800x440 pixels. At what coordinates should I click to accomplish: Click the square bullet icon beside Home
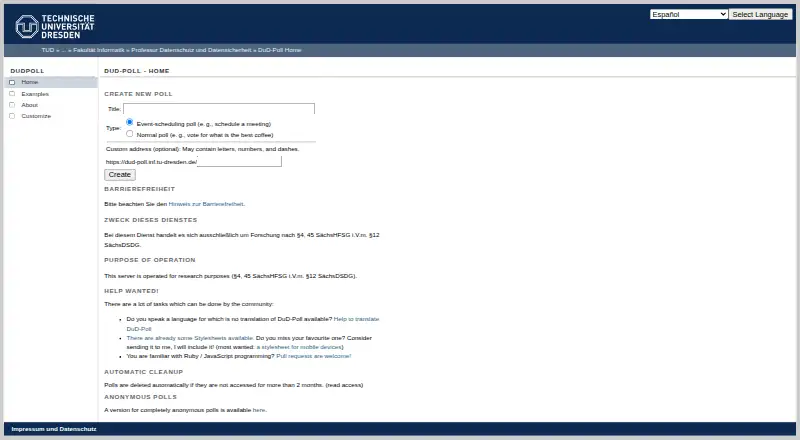(x=12, y=82)
